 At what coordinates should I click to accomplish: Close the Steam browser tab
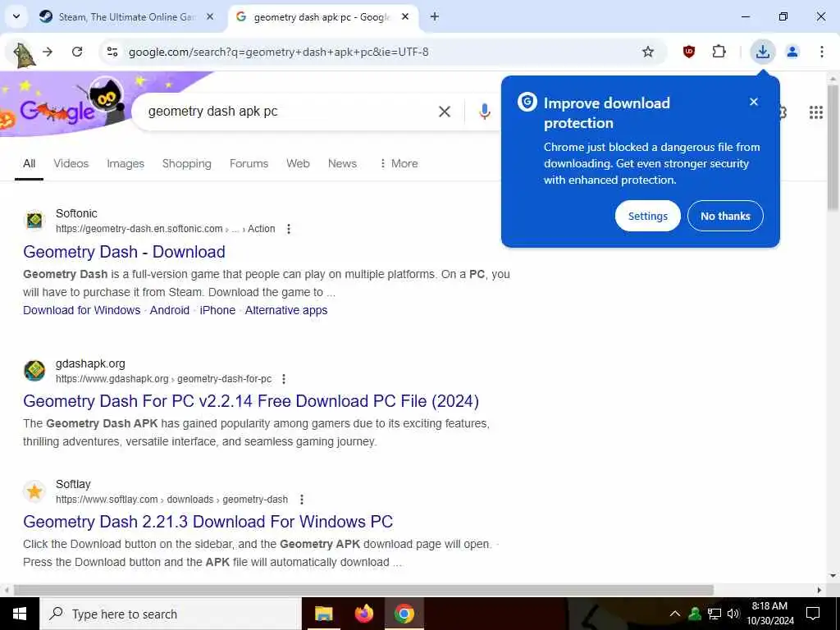(210, 17)
